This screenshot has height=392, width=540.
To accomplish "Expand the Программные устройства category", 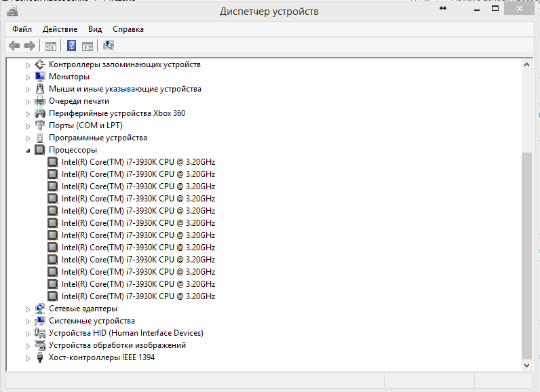I will (x=28, y=138).
